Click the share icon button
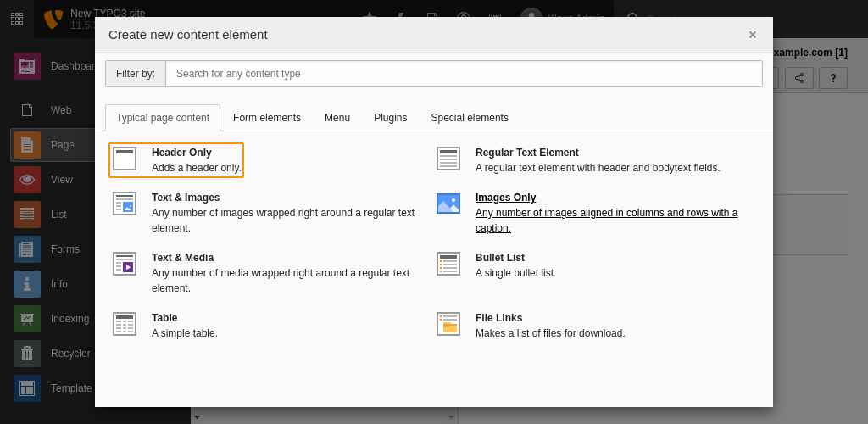 coord(799,78)
